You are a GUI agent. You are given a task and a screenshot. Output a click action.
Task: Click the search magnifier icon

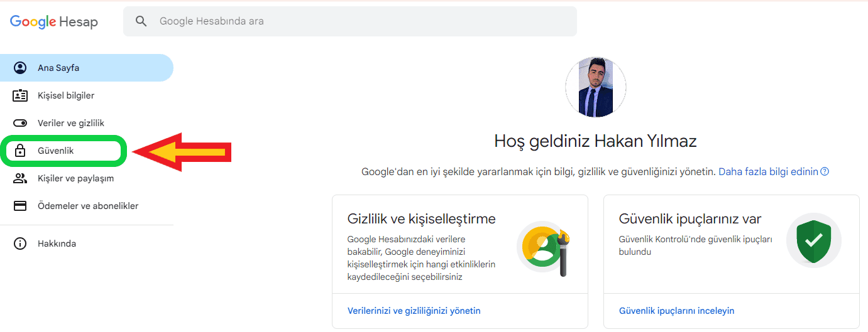pos(141,21)
